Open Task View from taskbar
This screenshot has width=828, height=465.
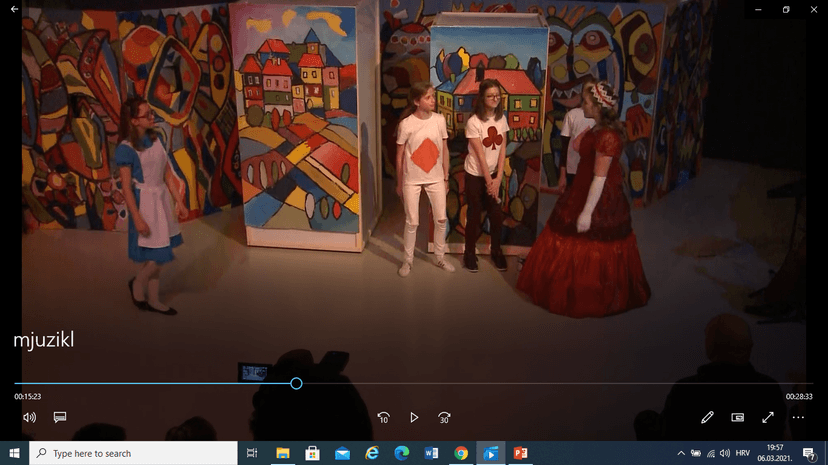coord(252,453)
